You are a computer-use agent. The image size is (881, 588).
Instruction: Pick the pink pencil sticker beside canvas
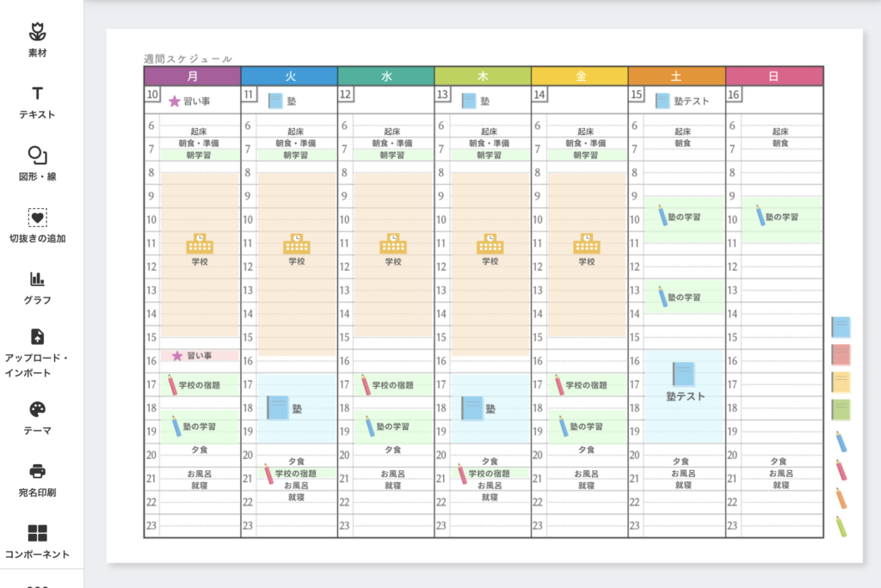tap(841, 470)
